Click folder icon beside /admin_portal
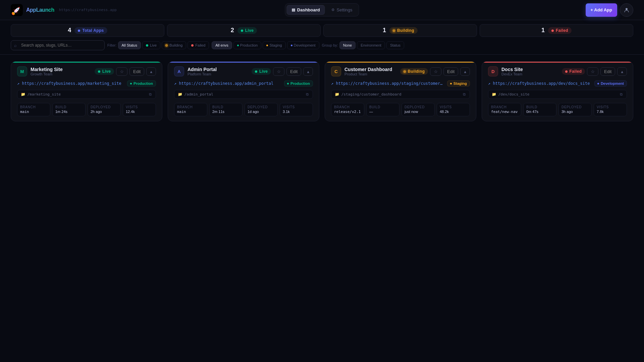Viewport: 644px width, 362px height. tap(180, 95)
